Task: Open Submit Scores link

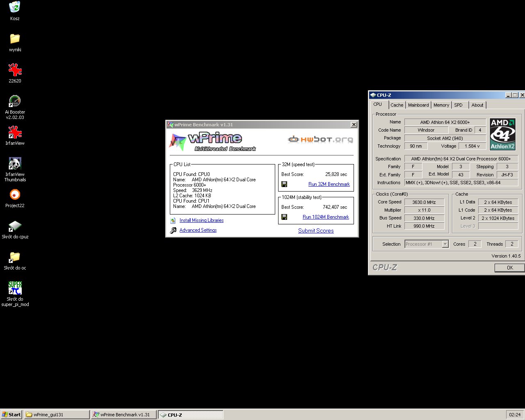Action: click(316, 231)
